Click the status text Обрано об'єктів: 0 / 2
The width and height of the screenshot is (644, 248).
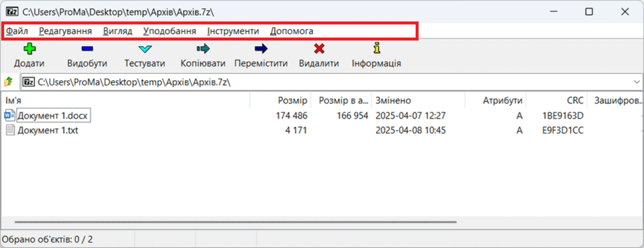tap(48, 239)
